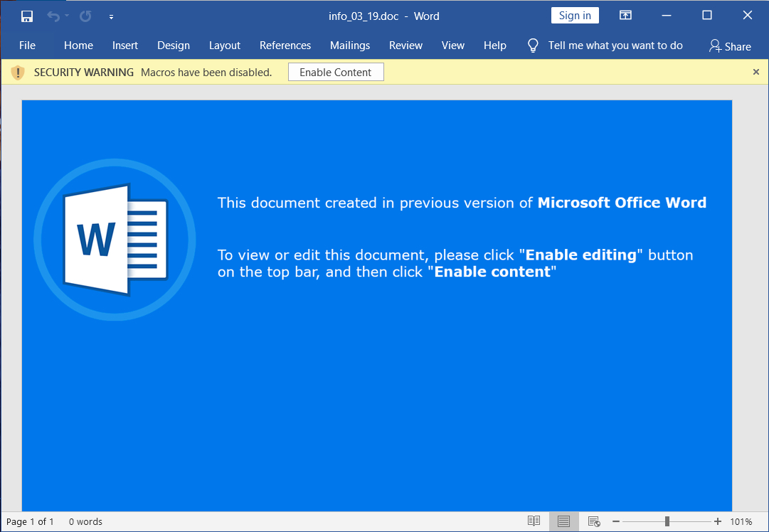Open Ribbon Display Options icon
Viewport: 769px width, 532px height.
tap(625, 15)
